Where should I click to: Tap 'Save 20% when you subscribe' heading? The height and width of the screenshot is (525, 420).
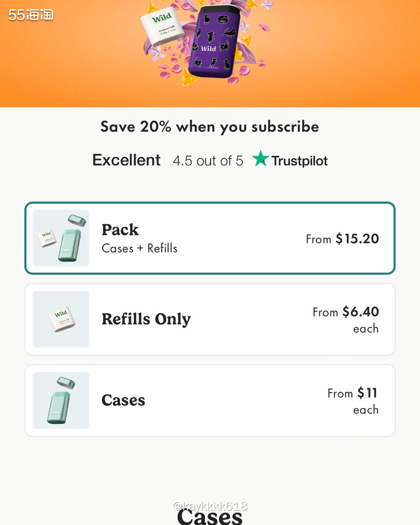pyautogui.click(x=210, y=127)
